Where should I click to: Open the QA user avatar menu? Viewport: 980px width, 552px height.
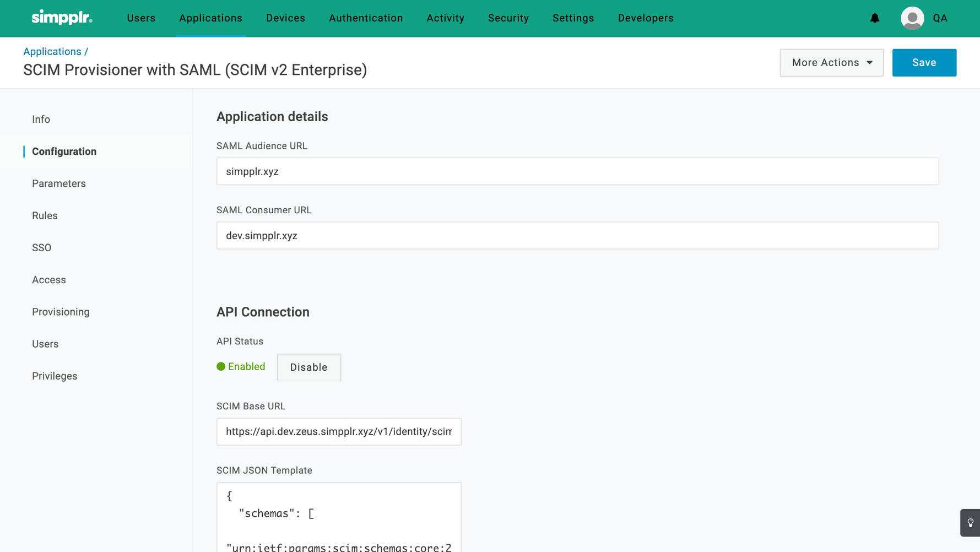coord(912,18)
